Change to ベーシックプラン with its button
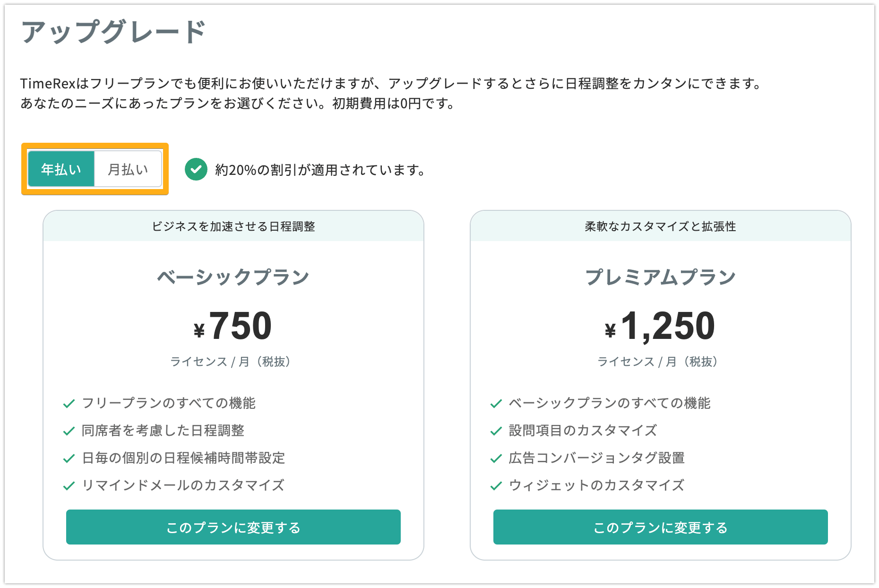The height and width of the screenshot is (588, 879). point(233,527)
